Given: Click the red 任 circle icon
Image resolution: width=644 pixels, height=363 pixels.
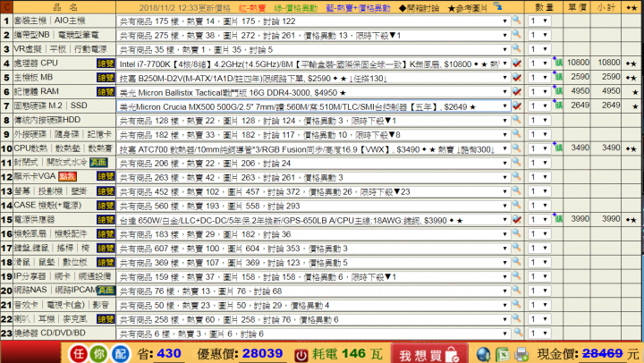Looking at the screenshot, I should tap(78, 353).
